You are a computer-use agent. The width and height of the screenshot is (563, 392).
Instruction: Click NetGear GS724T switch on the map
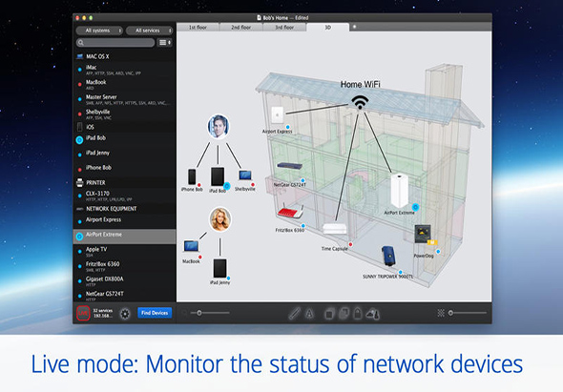289,166
